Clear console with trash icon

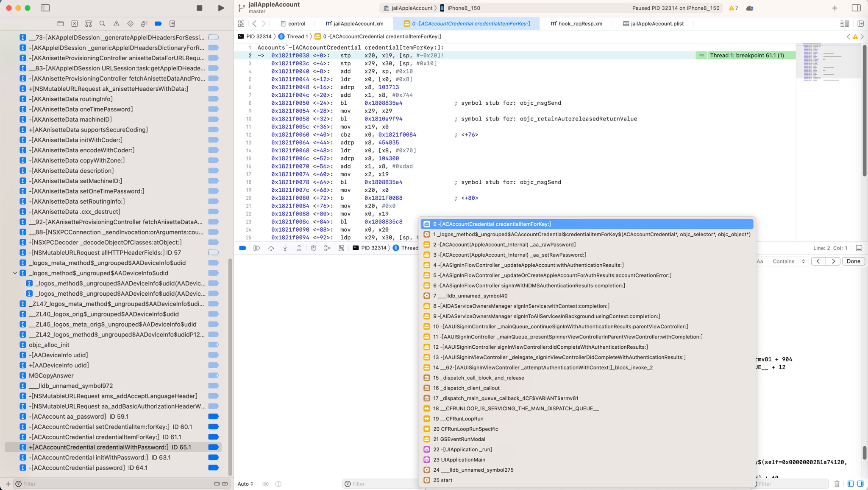point(837,484)
